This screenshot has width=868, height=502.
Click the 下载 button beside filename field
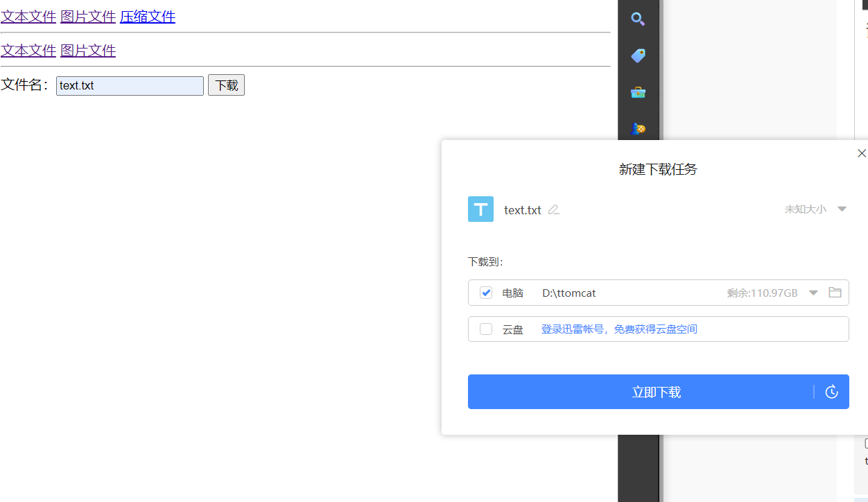(x=226, y=85)
